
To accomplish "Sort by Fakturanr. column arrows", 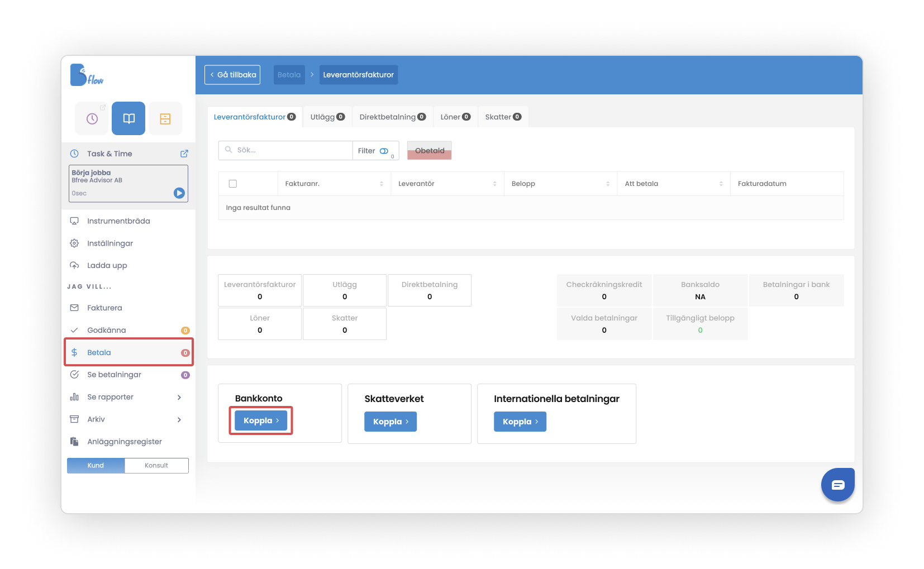I will [382, 184].
